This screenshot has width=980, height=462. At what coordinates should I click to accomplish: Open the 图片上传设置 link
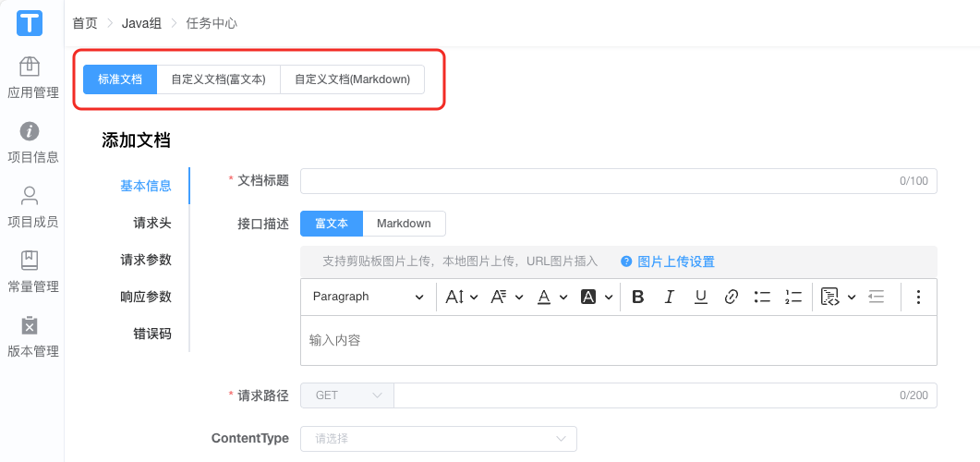pyautogui.click(x=675, y=261)
